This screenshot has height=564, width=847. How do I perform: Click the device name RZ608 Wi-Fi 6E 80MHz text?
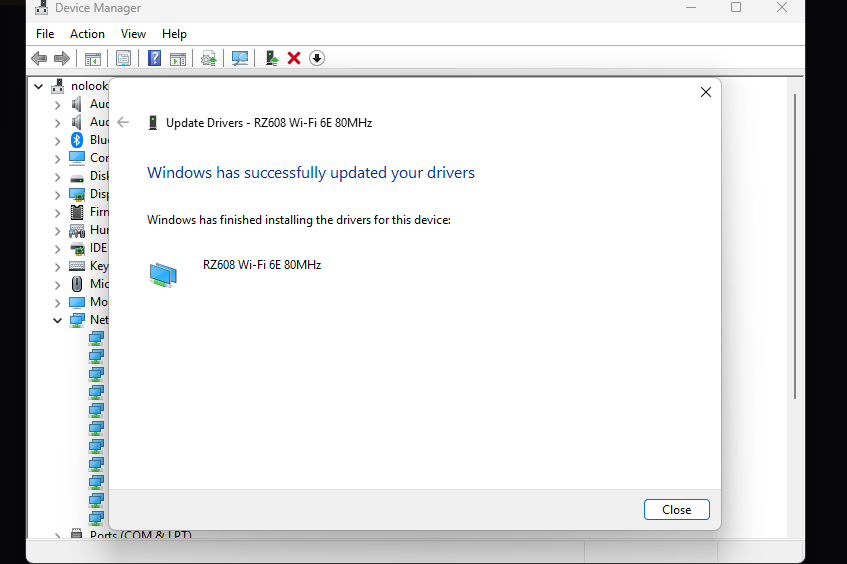tap(262, 265)
